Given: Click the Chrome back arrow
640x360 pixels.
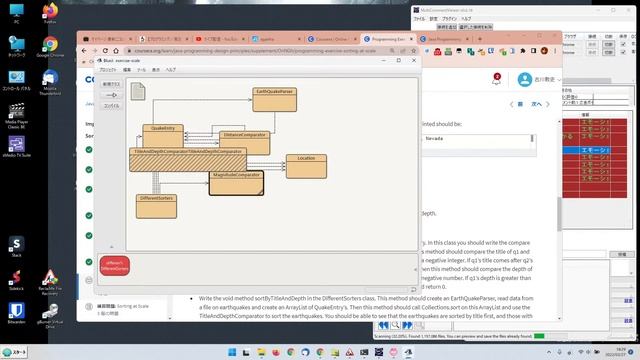Looking at the screenshot, I should tap(84, 51).
